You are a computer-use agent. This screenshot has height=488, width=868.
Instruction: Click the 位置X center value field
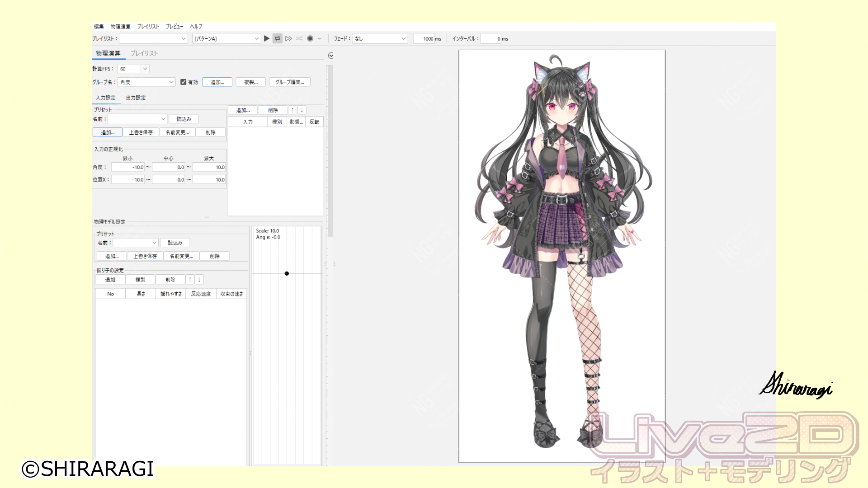169,180
